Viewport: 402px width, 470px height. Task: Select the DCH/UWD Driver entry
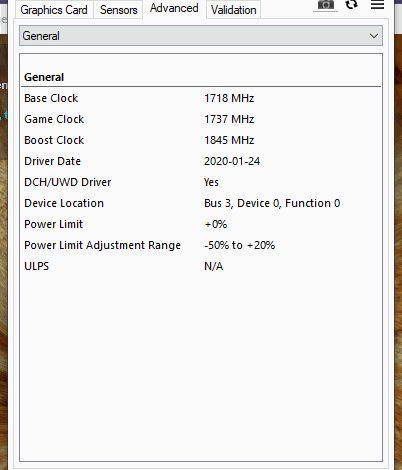tap(201, 182)
